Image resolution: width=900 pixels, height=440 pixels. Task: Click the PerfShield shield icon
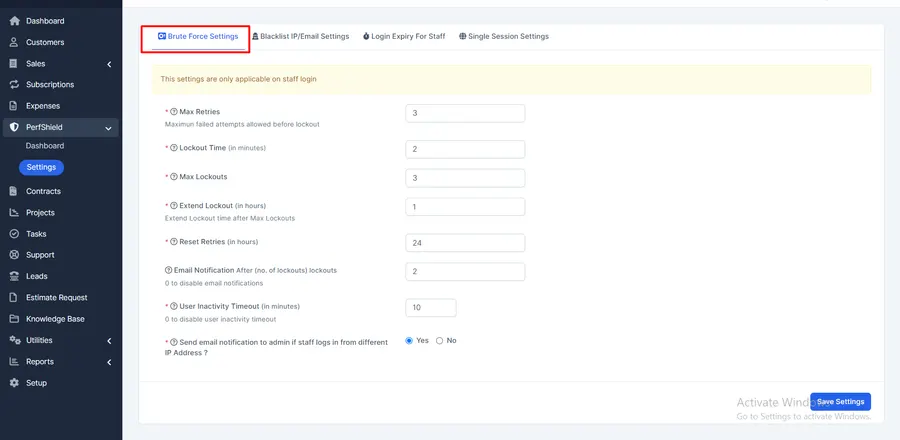coord(14,127)
